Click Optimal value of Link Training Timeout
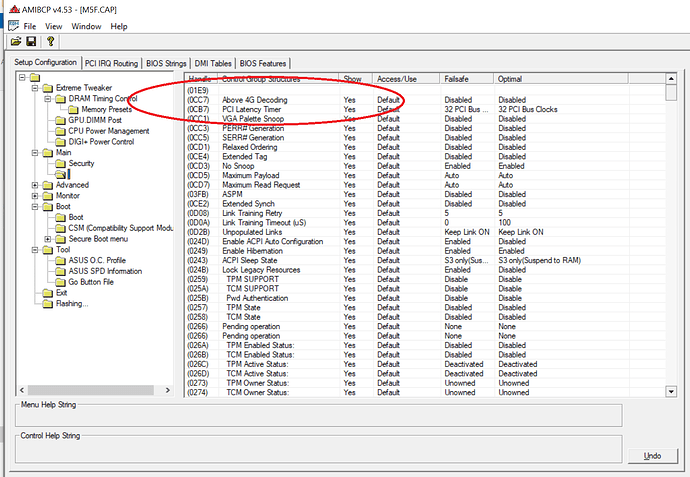 pos(504,223)
